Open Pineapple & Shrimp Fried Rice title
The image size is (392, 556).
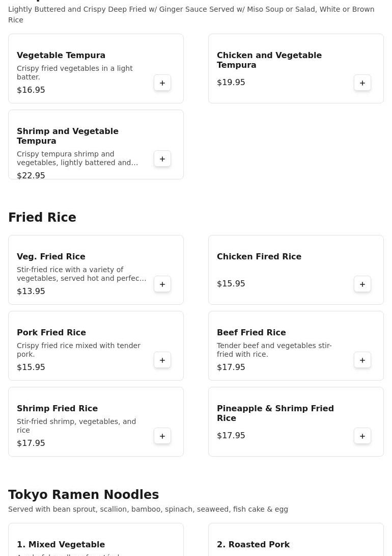pyautogui.click(x=275, y=413)
